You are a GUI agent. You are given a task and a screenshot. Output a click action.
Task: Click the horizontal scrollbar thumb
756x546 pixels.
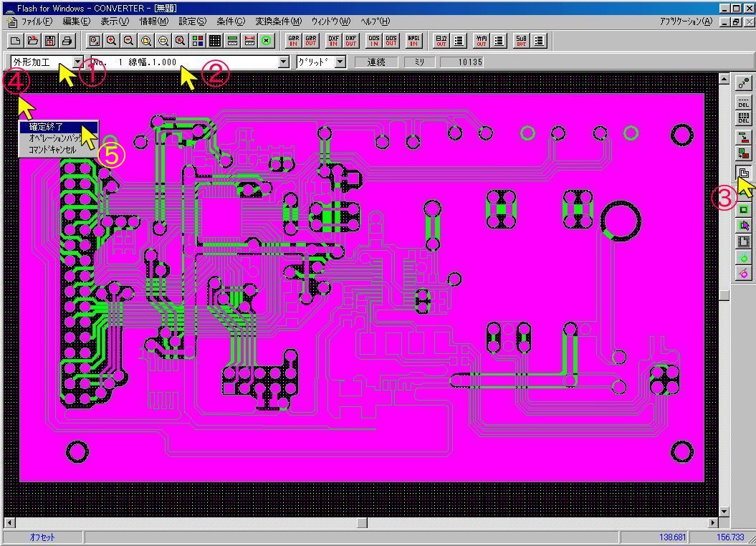[x=362, y=523]
